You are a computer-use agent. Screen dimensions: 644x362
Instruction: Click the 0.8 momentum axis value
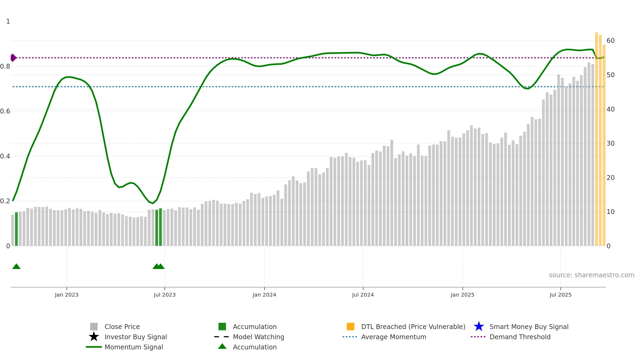point(5,66)
